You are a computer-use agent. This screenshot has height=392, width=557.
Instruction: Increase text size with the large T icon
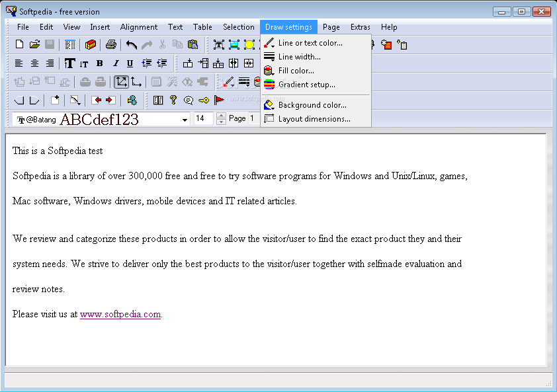click(69, 63)
